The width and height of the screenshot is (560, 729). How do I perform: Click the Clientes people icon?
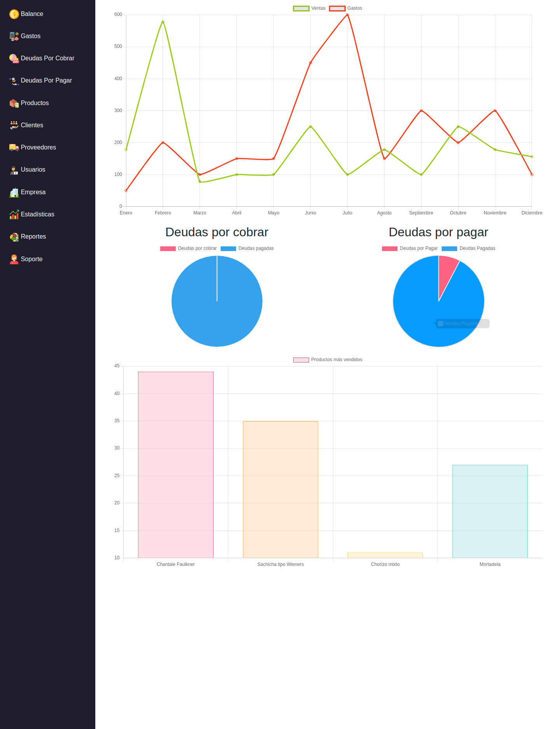[14, 125]
